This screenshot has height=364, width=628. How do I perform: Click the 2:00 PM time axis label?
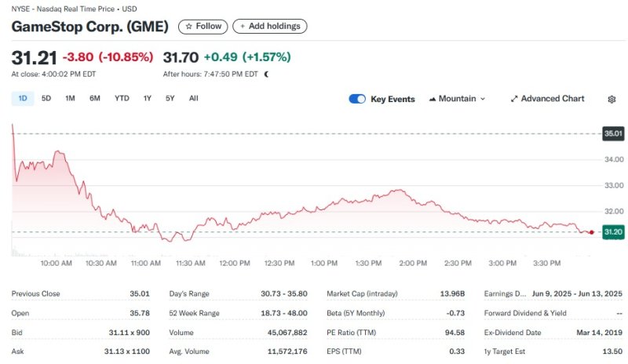(414, 264)
